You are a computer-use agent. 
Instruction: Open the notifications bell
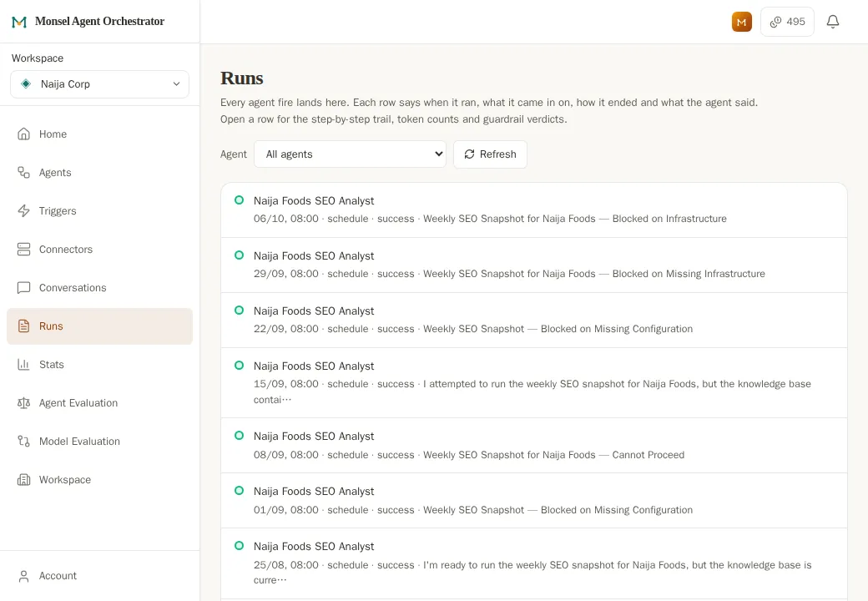[833, 22]
